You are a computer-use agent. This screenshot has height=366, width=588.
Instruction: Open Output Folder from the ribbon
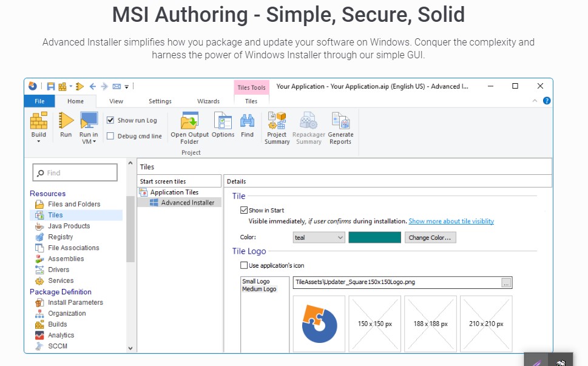pos(189,121)
